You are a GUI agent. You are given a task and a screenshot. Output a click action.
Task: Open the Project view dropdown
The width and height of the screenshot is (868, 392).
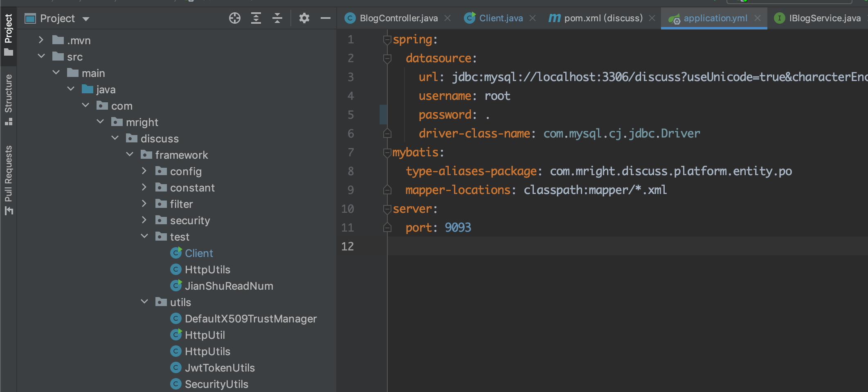click(86, 19)
